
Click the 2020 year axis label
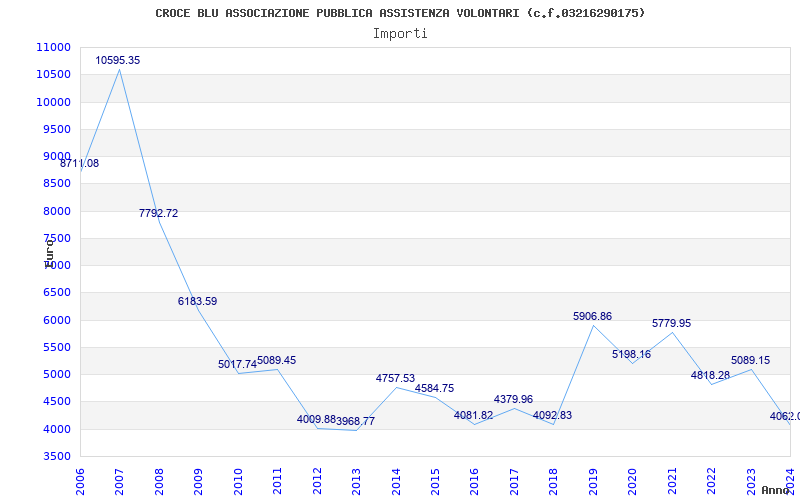(x=632, y=482)
